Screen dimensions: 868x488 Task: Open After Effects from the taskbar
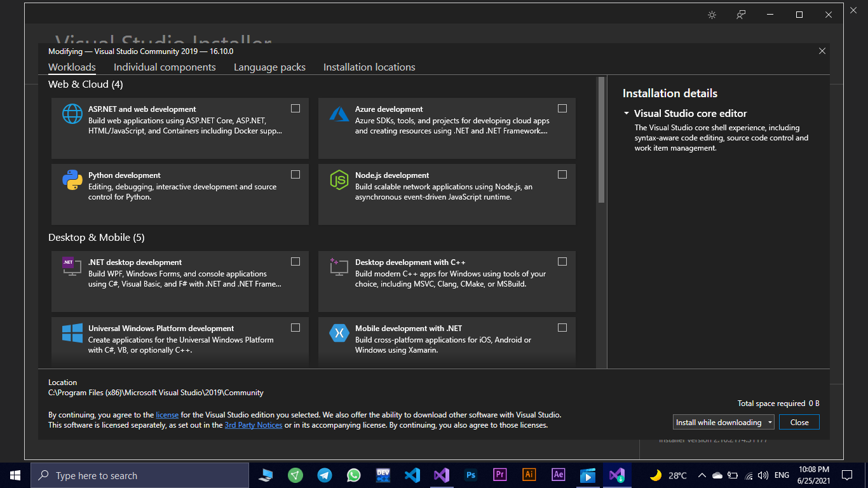pos(559,475)
